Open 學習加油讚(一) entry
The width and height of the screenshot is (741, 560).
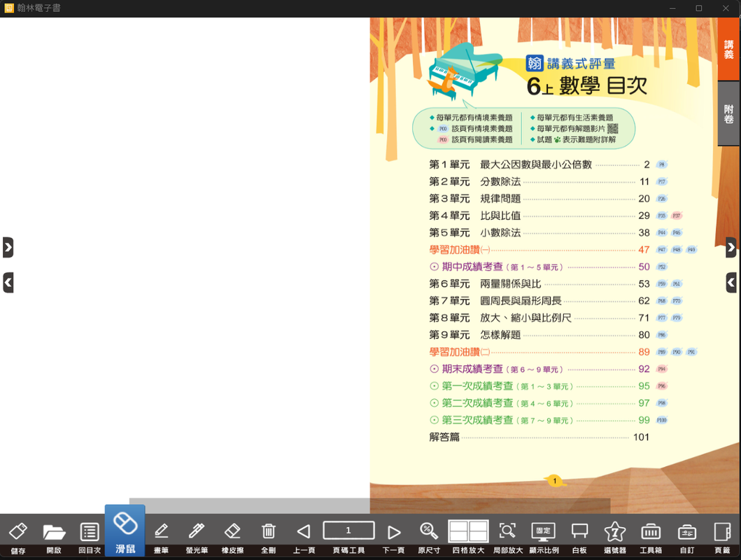click(x=539, y=249)
